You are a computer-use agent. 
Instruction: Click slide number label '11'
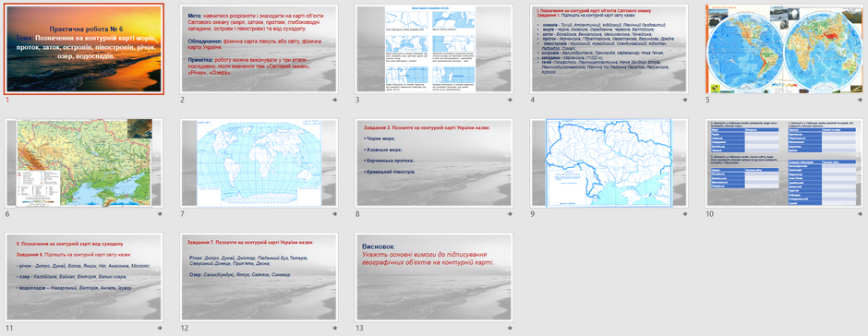(x=9, y=329)
